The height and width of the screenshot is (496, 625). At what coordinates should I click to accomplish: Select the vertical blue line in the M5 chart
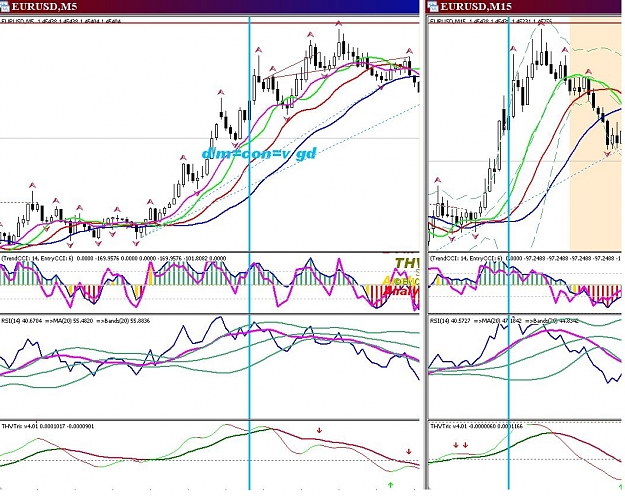point(250,253)
